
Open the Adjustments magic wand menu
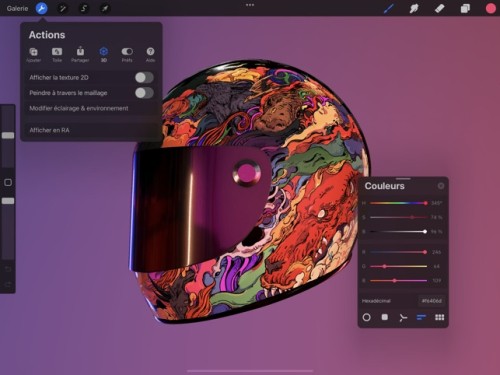tap(62, 8)
